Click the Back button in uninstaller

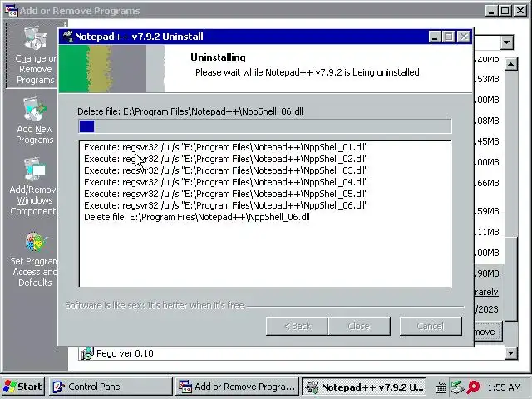[297, 326]
